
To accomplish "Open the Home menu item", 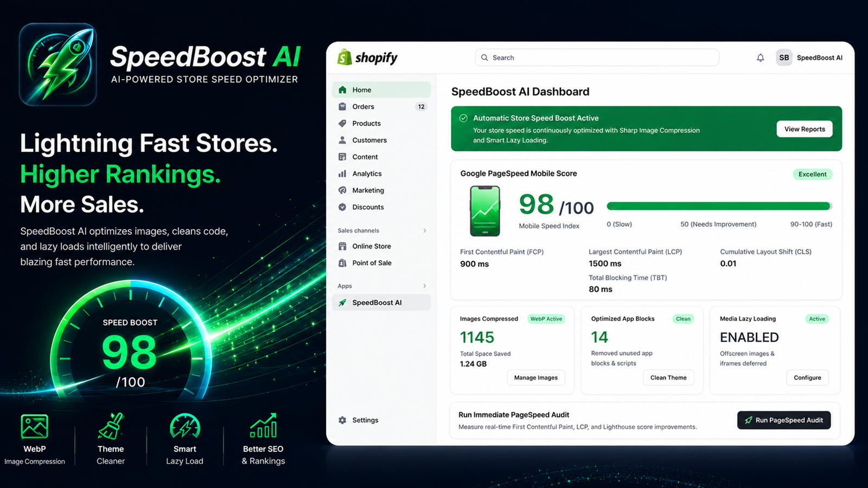I will pos(381,90).
